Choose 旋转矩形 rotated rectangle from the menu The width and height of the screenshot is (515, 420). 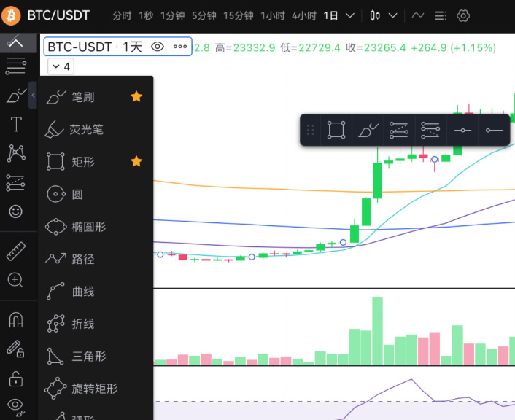(x=96, y=389)
